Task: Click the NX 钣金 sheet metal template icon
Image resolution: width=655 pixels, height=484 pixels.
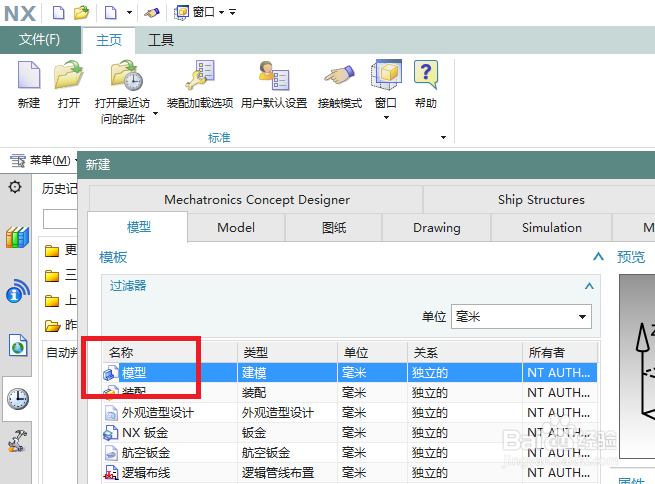Action: pos(111,433)
